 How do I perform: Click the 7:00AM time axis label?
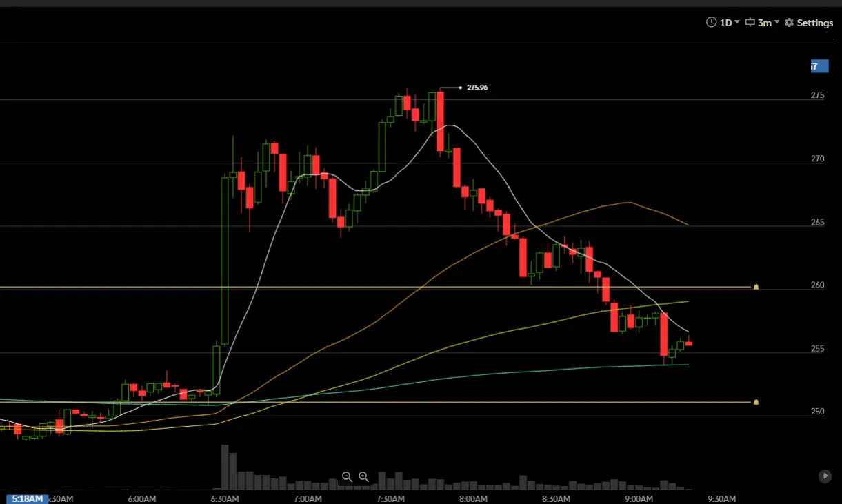pyautogui.click(x=308, y=498)
